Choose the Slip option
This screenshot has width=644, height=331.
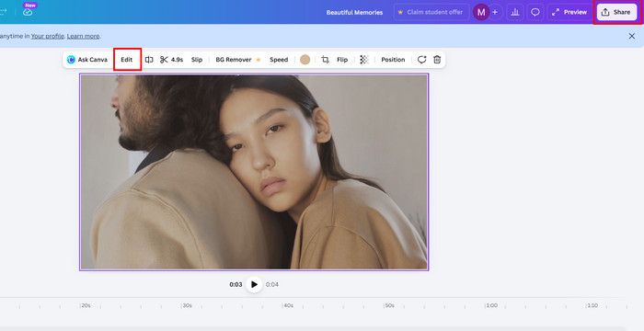pos(197,60)
